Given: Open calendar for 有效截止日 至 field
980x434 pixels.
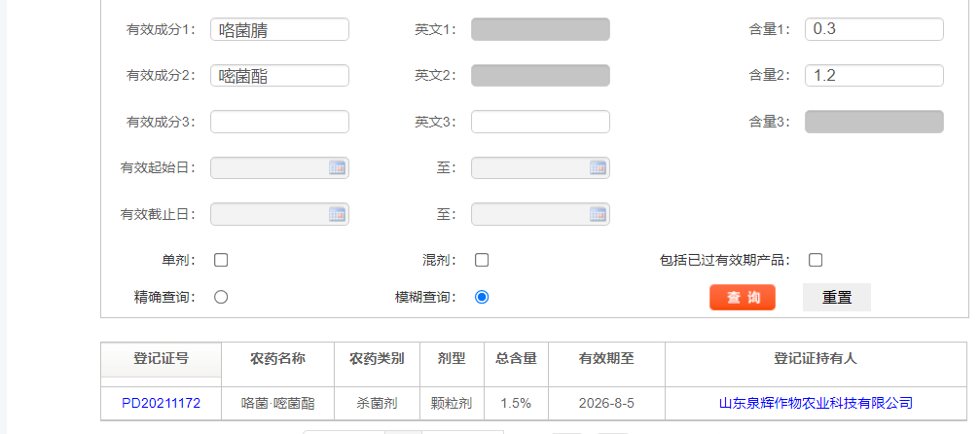Looking at the screenshot, I should [598, 214].
